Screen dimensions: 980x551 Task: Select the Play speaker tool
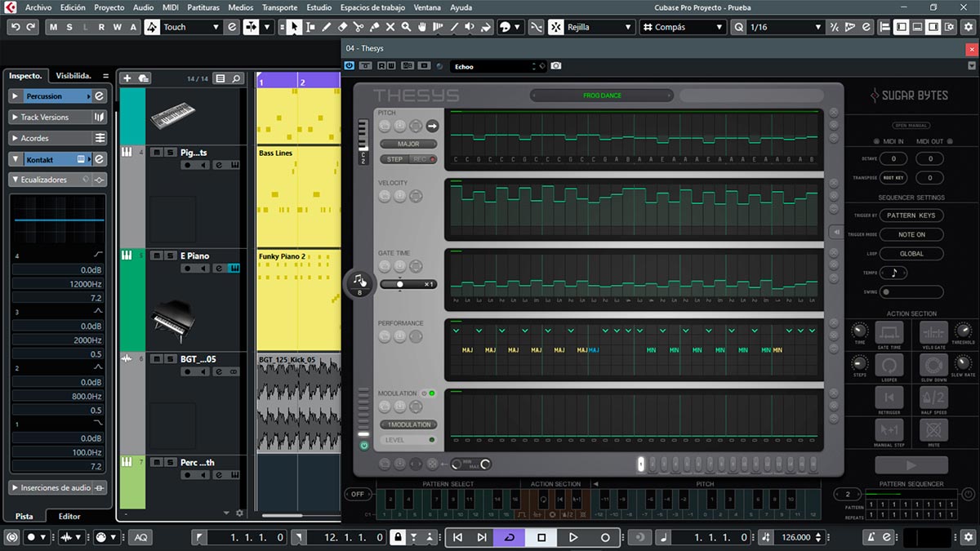[470, 27]
